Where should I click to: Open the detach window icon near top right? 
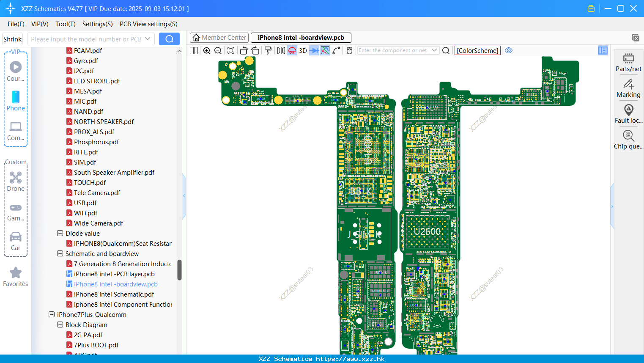point(635,38)
